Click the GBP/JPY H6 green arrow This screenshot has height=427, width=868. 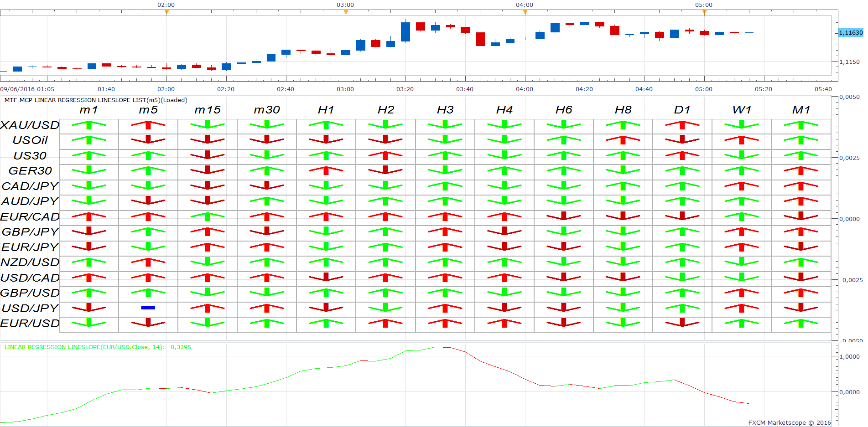[564, 232]
